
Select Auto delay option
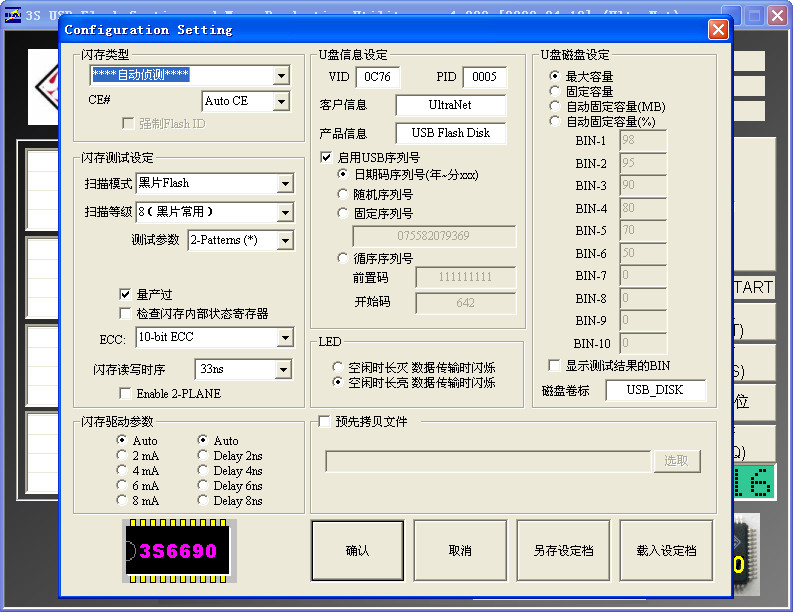pos(202,440)
